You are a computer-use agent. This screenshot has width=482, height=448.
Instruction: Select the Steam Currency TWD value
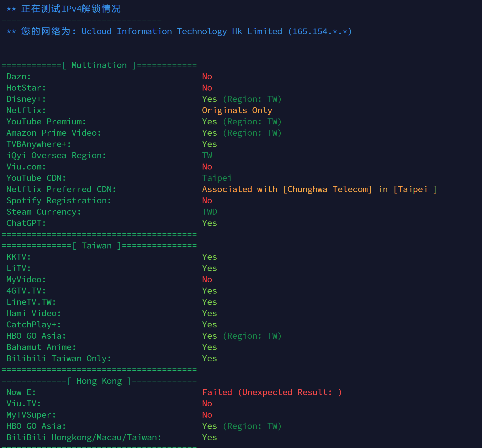pos(209,212)
